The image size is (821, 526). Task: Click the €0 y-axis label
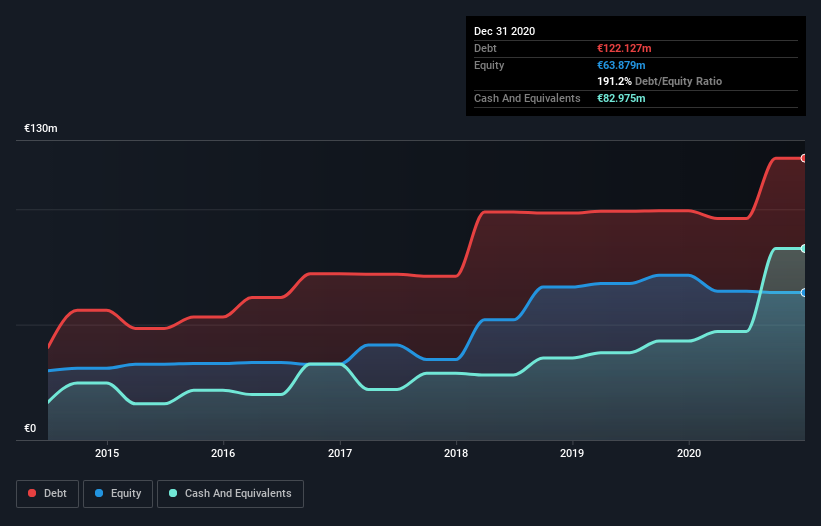(x=30, y=428)
